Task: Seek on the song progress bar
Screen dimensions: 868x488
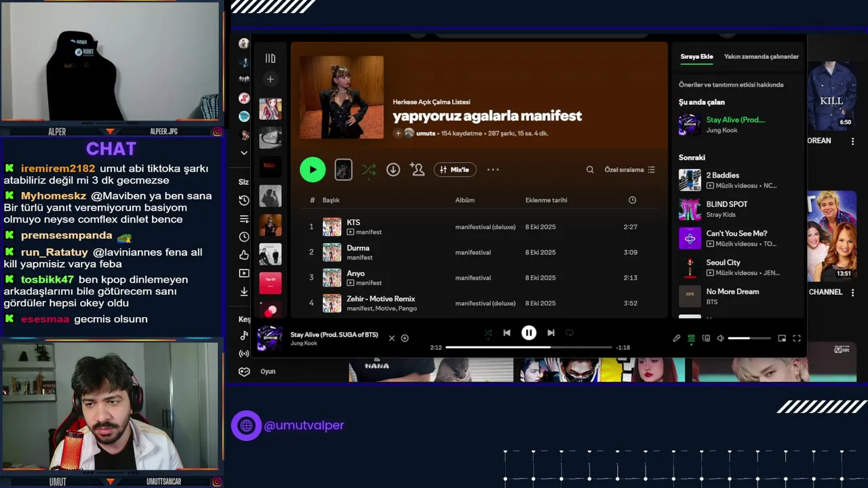Action: pos(529,347)
